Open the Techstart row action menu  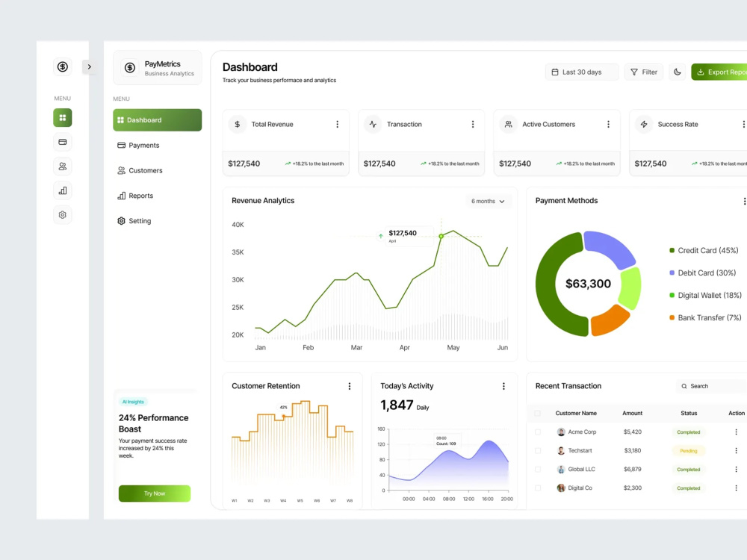[x=736, y=450]
